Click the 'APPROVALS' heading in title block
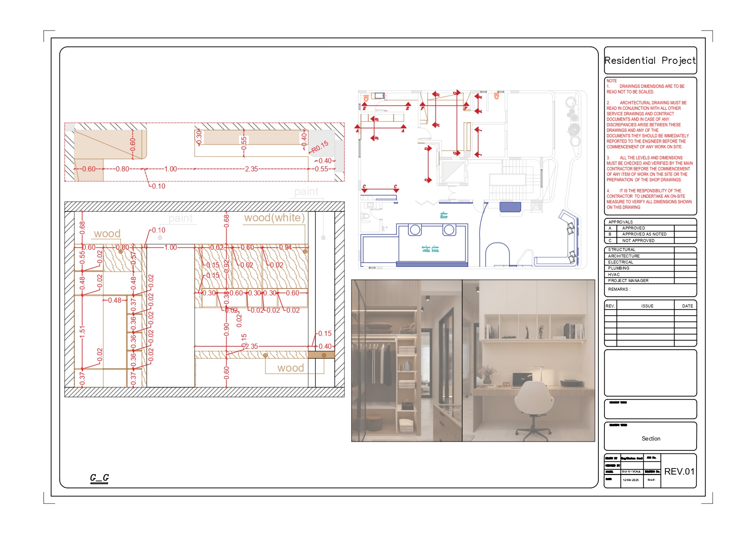Screen dimensions: 756x534 click(x=621, y=222)
